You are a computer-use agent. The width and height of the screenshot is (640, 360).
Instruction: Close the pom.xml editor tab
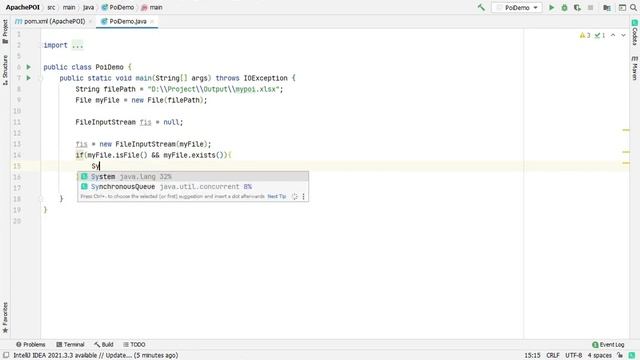[x=90, y=21]
